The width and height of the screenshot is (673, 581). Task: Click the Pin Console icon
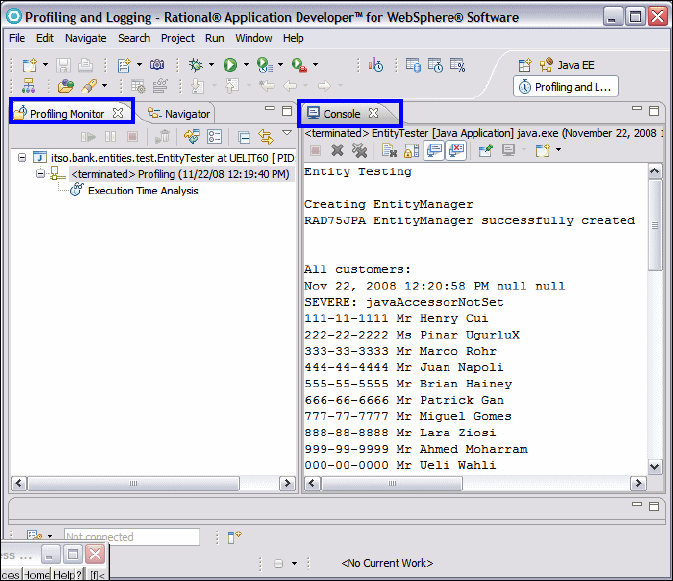click(485, 150)
